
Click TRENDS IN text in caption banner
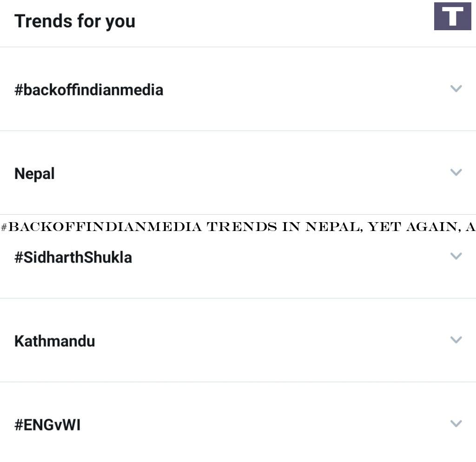(x=253, y=227)
